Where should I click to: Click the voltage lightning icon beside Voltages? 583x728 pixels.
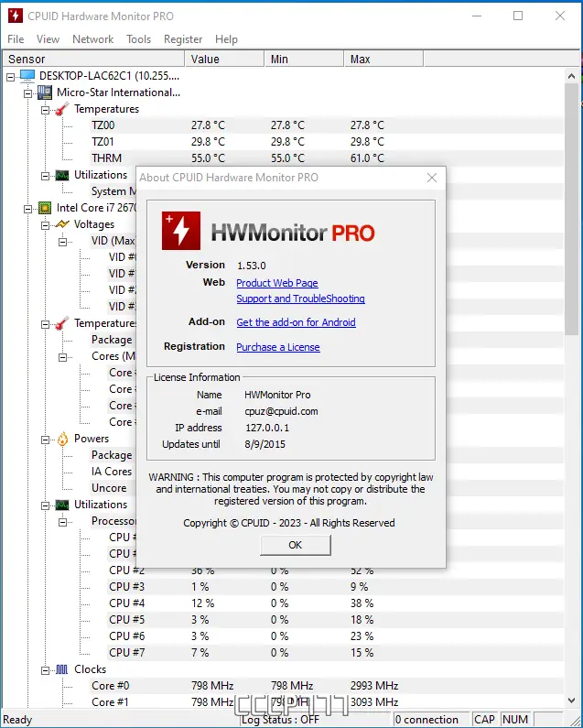click(62, 224)
